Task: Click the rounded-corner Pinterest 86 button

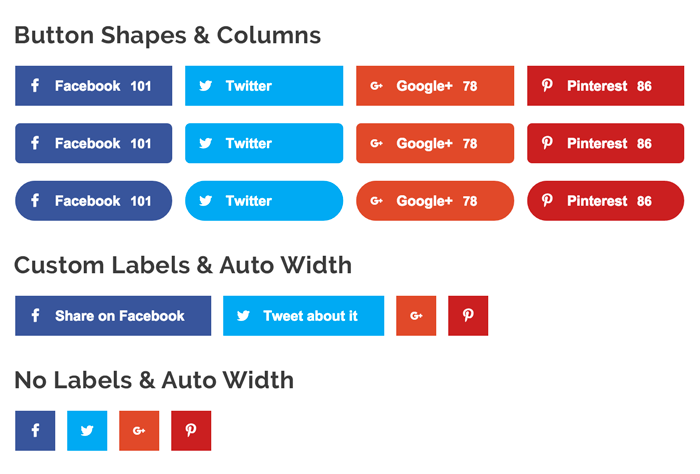Action: click(x=606, y=143)
